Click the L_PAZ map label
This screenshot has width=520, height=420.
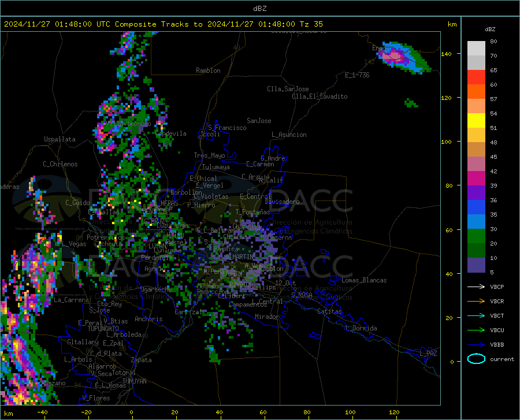click(429, 354)
